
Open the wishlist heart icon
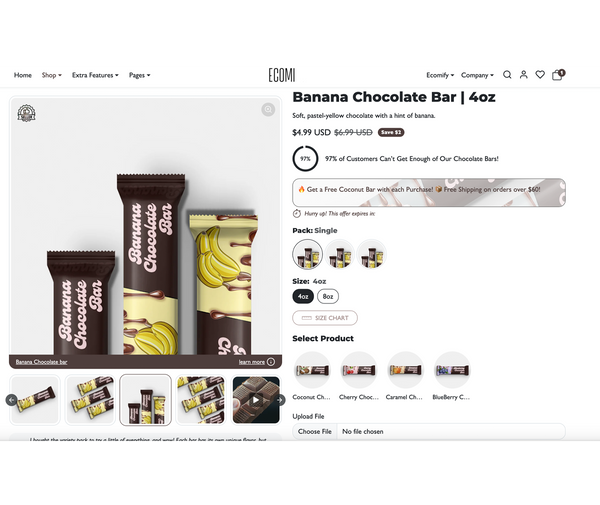(540, 75)
